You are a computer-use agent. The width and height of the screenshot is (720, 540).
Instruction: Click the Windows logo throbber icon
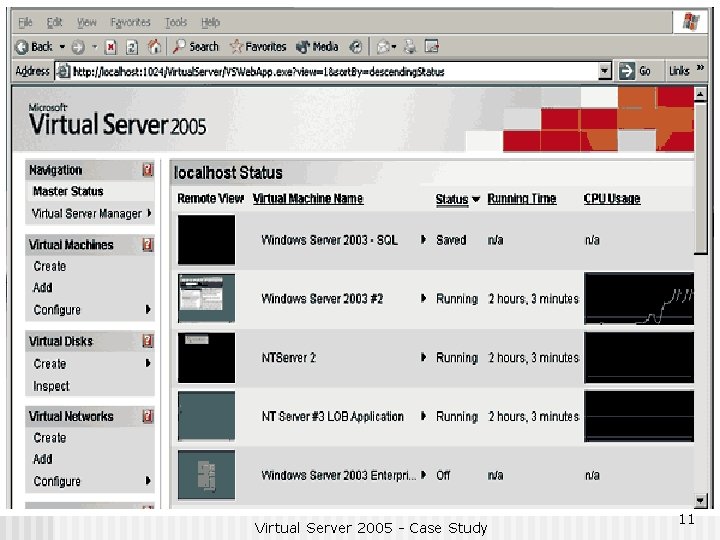coord(691,22)
